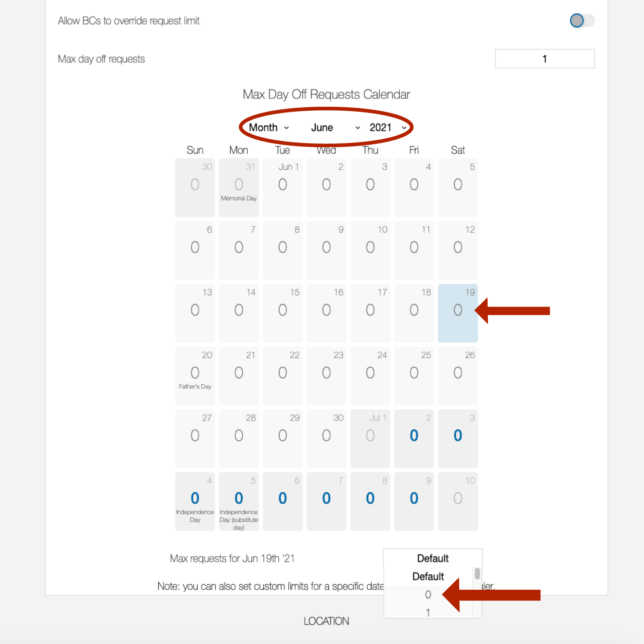
Task: Click the dropdown list scrollbar
Action: [x=477, y=574]
